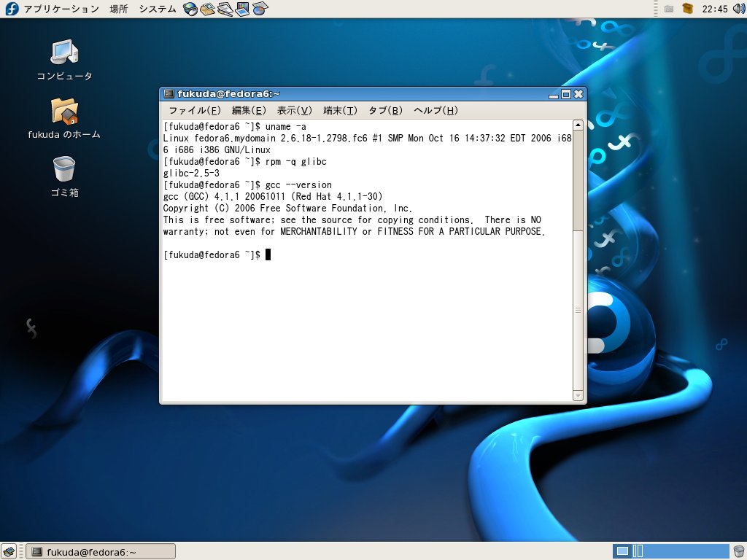Click the volume speaker icon
This screenshot has width=747, height=560.
(738, 9)
